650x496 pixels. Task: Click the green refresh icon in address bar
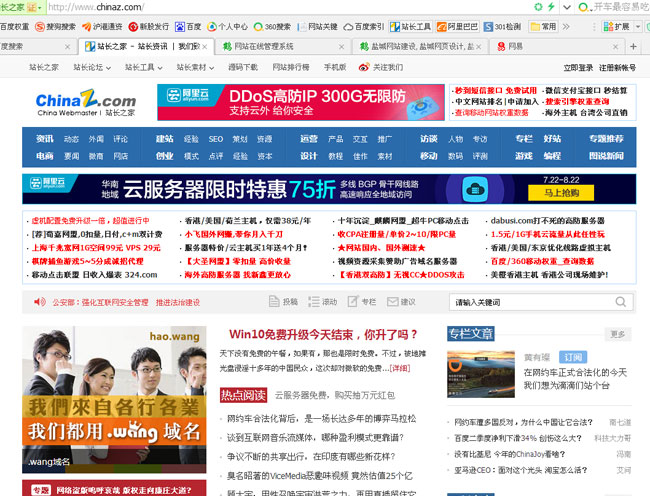pos(538,7)
